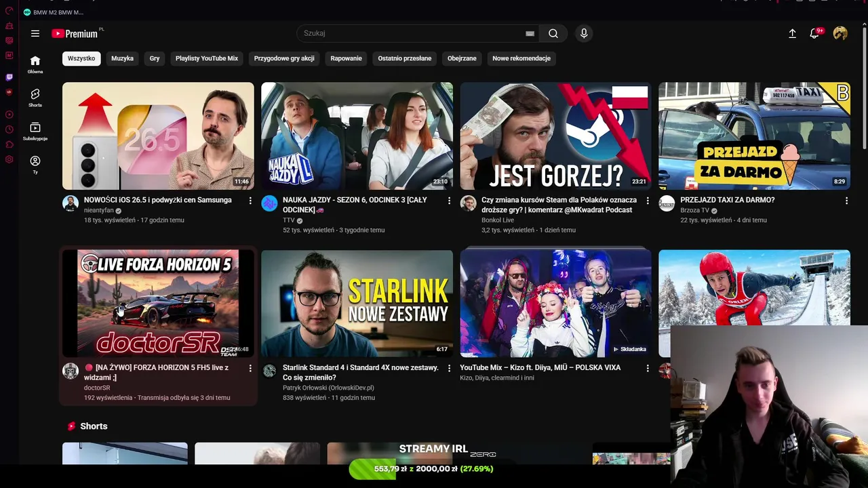Viewport: 868px width, 488px height.
Task: Click Patryk Orłowski channel avatar
Action: (269, 371)
